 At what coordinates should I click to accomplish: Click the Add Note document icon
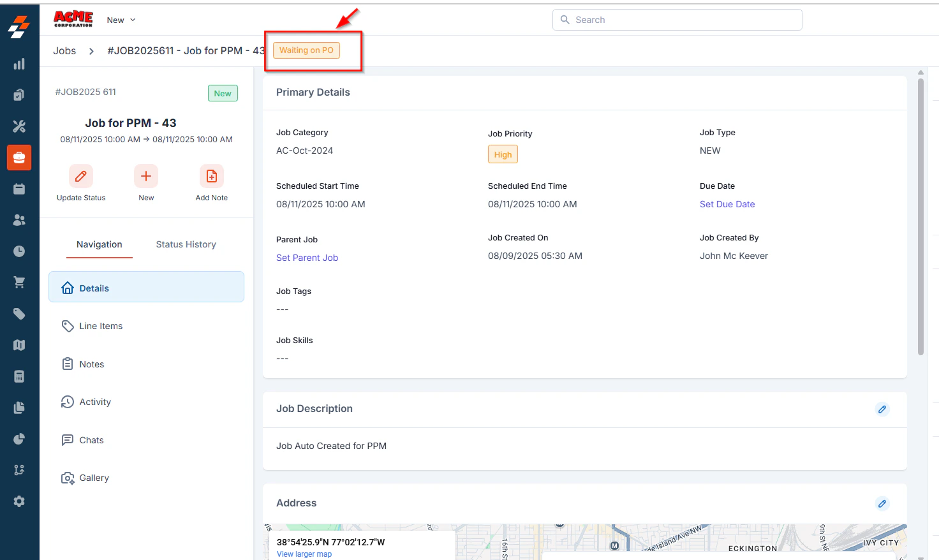(212, 176)
